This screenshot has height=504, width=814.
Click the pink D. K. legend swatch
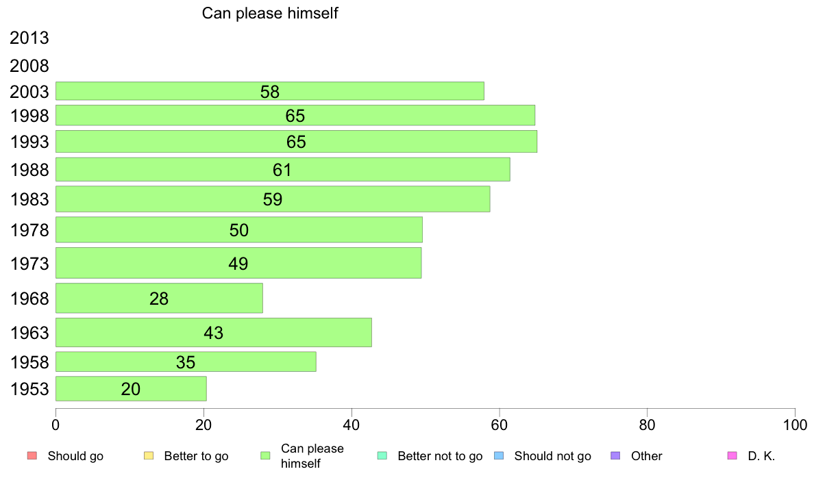pyautogui.click(x=732, y=456)
